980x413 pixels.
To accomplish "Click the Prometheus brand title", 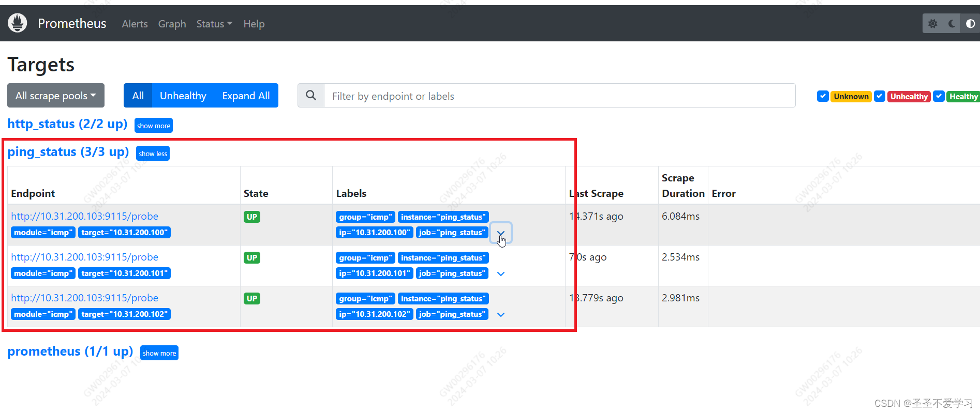I will coord(72,23).
